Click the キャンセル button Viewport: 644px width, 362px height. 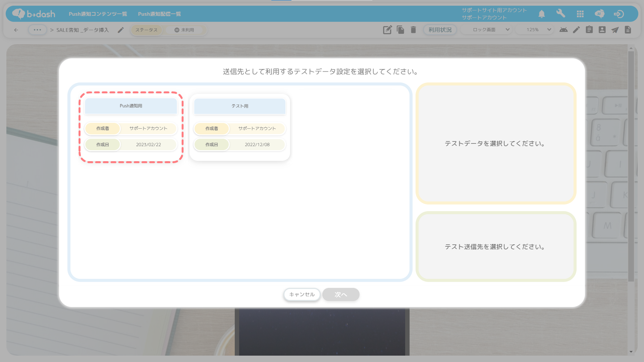coord(302,294)
